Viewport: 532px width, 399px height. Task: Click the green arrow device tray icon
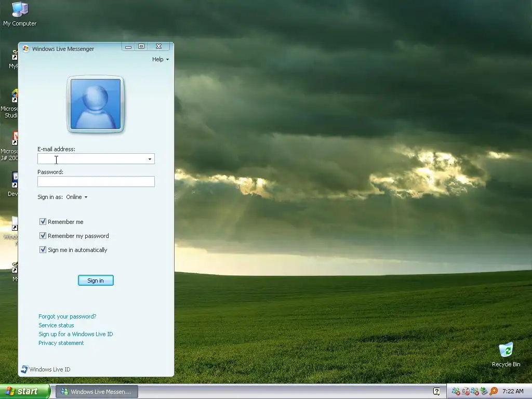tap(484, 391)
